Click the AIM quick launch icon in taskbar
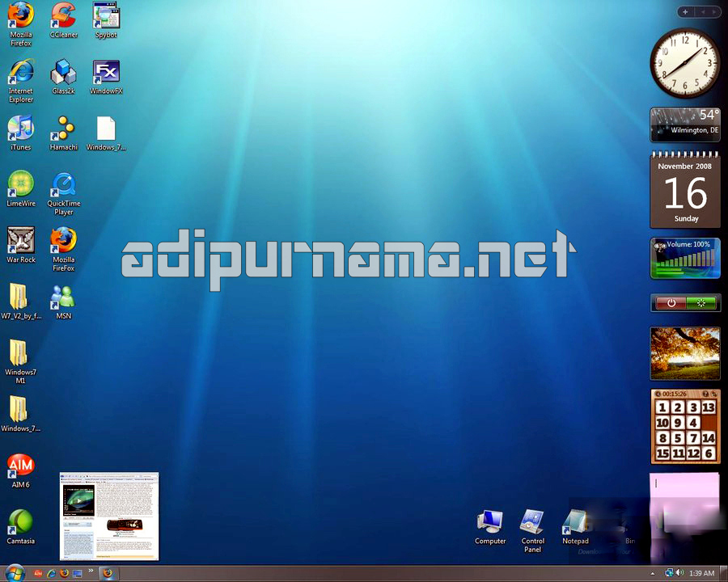This screenshot has width=728, height=582. 38,573
